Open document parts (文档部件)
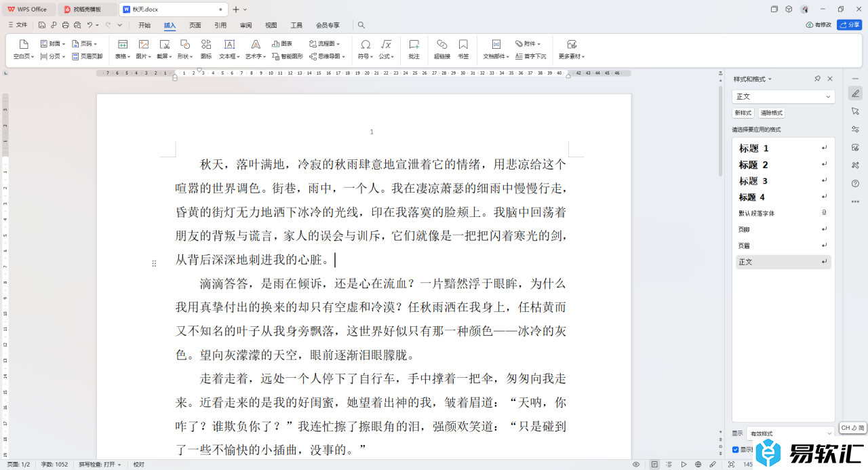The width and height of the screenshot is (868, 470). 496,50
